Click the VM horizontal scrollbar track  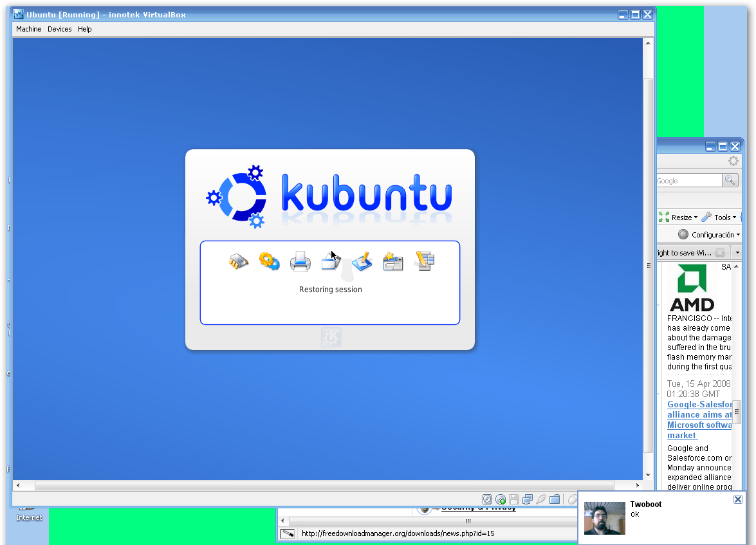324,486
